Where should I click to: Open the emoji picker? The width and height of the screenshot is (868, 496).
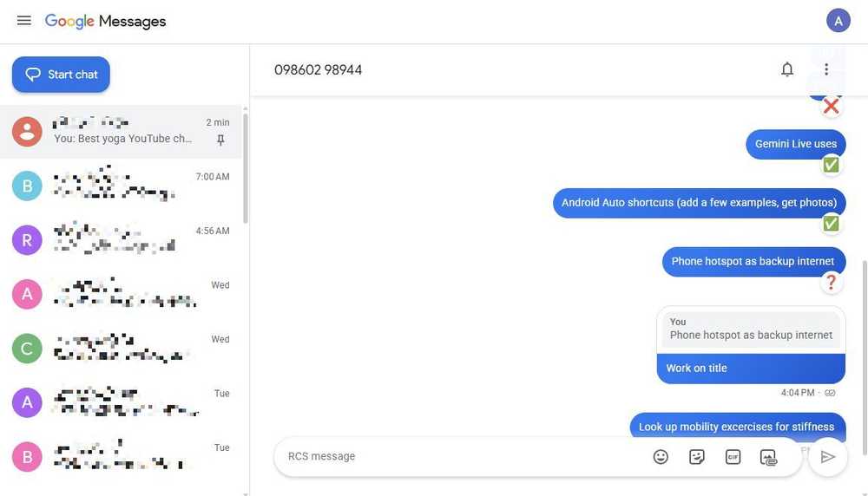pyautogui.click(x=661, y=457)
